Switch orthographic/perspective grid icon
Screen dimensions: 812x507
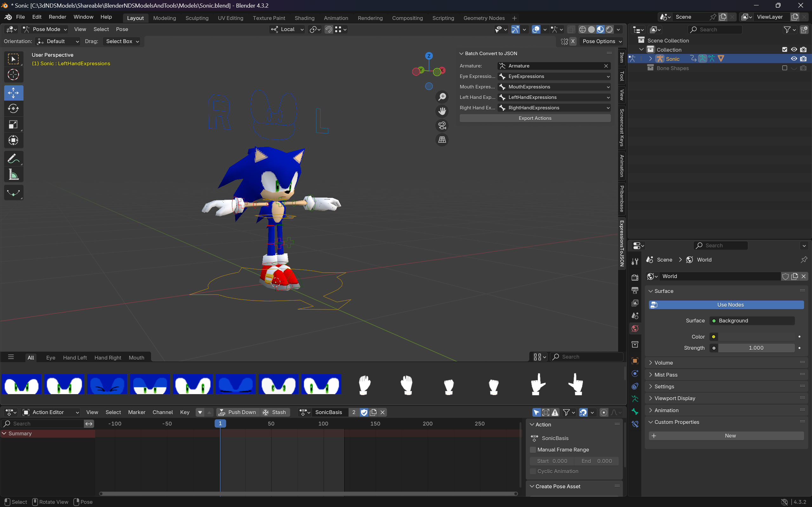click(x=442, y=140)
